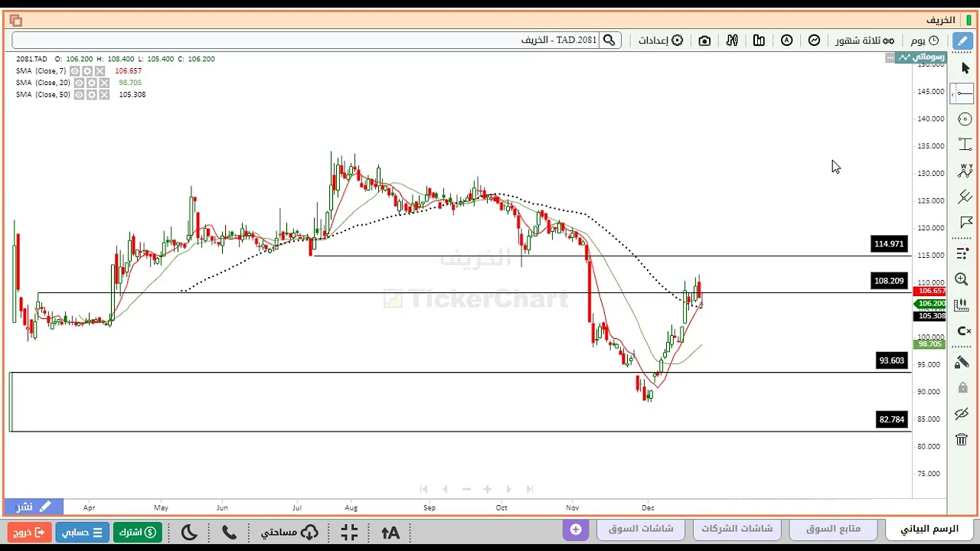Screen dimensions: 980x551
Task: Click the window layout icon at top-left
Action: click(x=15, y=21)
